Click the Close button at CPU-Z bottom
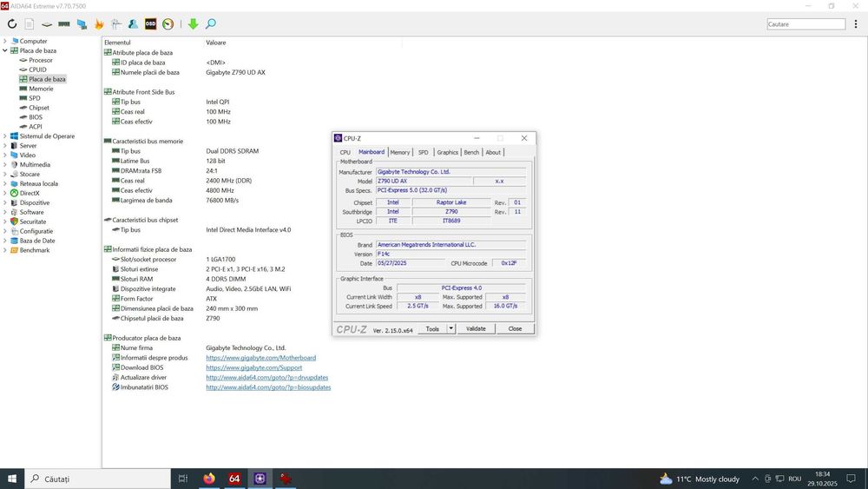The height and width of the screenshot is (489, 868). 515,329
